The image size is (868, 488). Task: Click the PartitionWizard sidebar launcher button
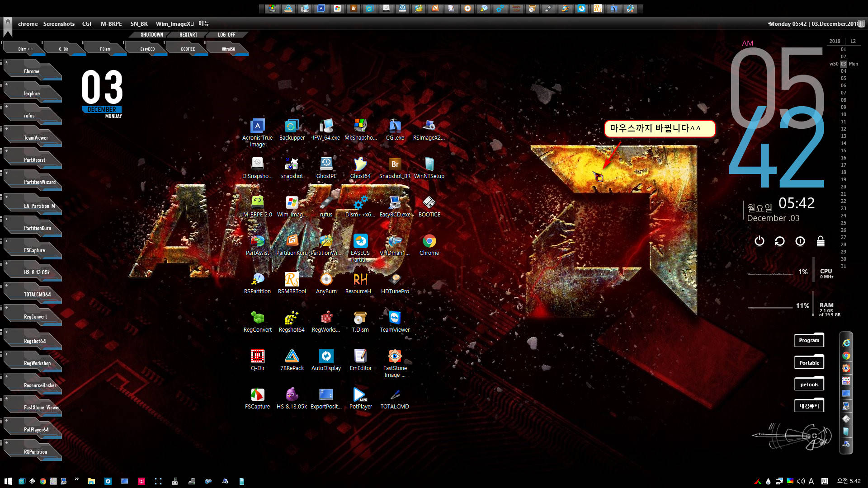click(x=33, y=182)
